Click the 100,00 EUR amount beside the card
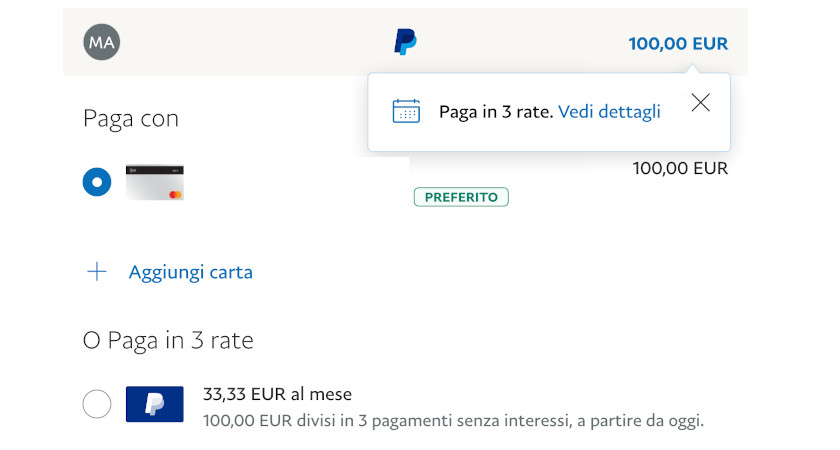The image size is (840, 450). coord(680,168)
